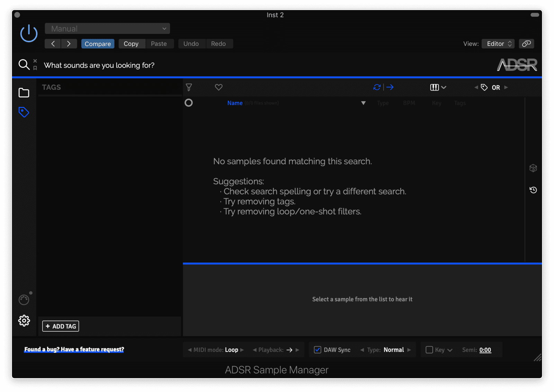The width and height of the screenshot is (554, 392).
Task: Expand the Key dropdown chevron
Action: point(450,350)
